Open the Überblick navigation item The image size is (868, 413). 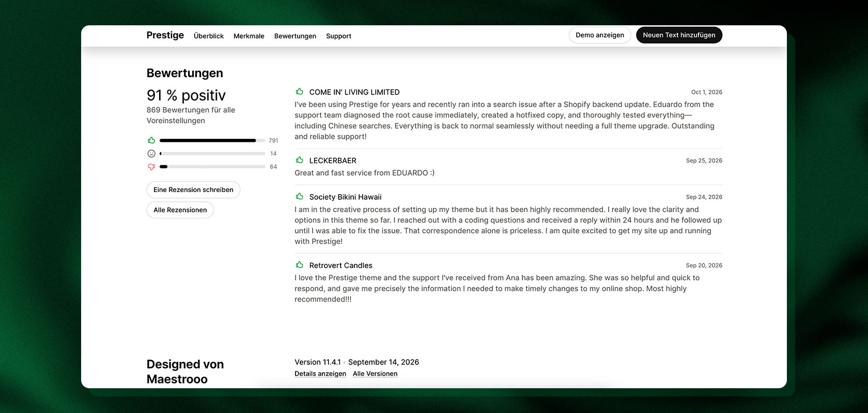coord(209,36)
